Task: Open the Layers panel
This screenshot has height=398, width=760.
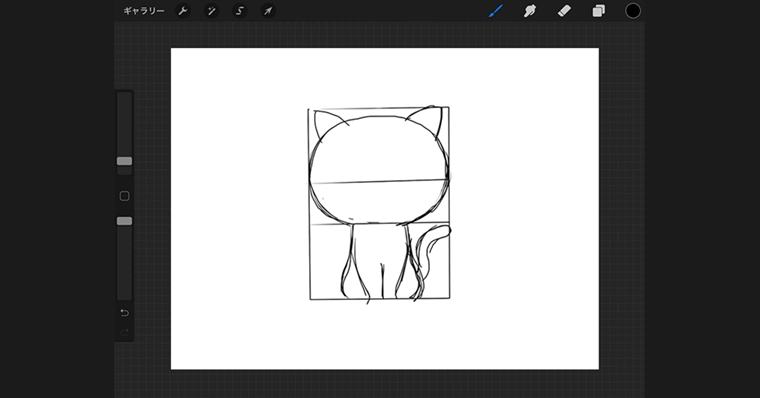Action: pos(599,11)
